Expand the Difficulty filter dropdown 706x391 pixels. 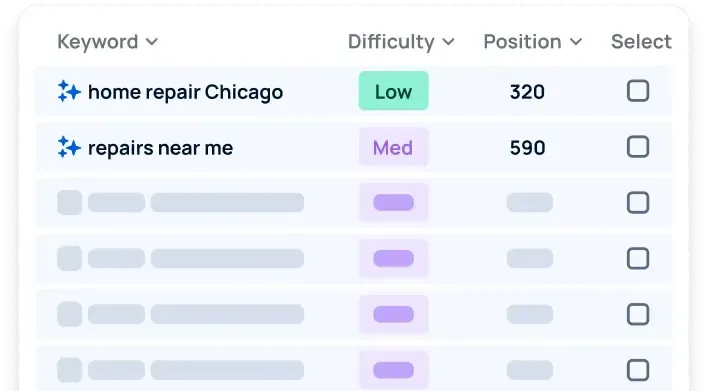pos(401,42)
